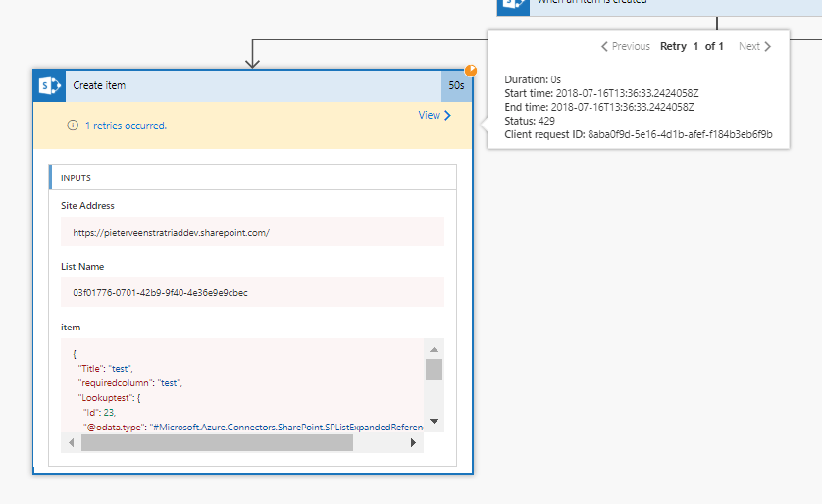Viewport: 822px width, 504px height.
Task: Click the "Id": 23 JSON line
Action: tap(100, 412)
